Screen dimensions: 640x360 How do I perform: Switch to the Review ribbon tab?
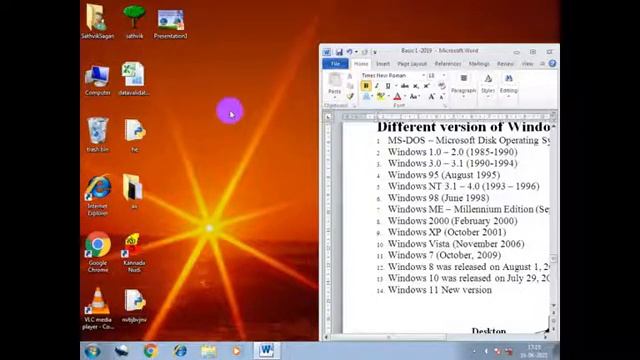(x=505, y=64)
